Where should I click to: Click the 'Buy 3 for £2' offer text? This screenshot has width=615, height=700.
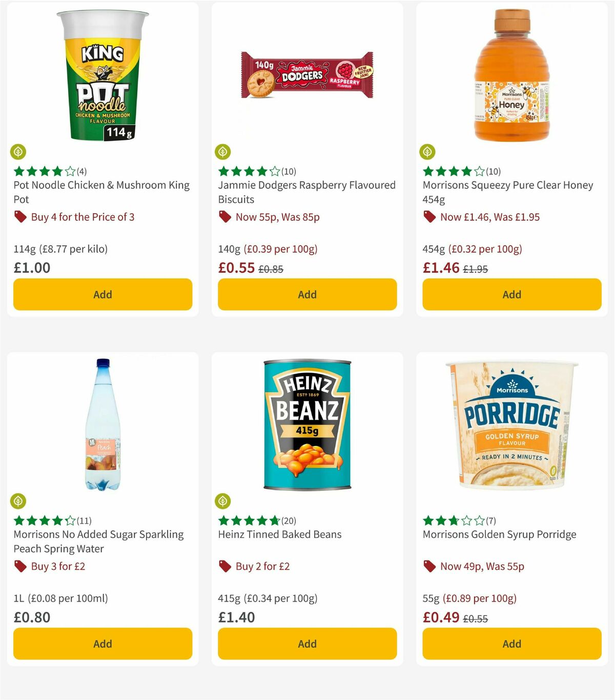tap(58, 567)
